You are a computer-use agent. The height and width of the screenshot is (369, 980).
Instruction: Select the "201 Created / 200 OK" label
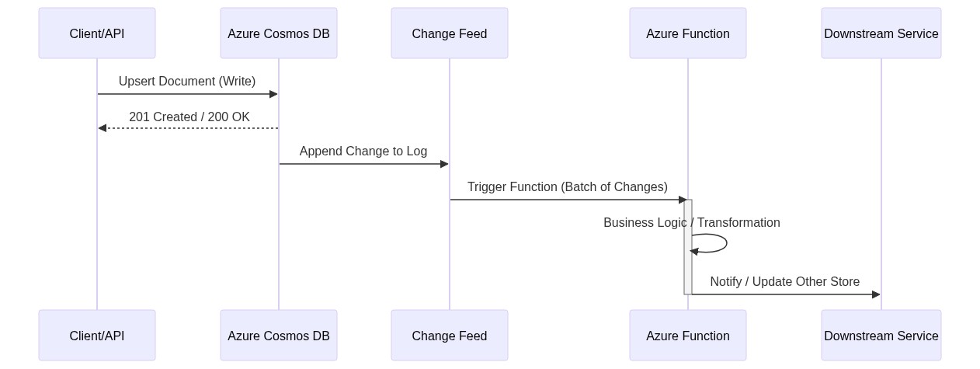pos(189,117)
